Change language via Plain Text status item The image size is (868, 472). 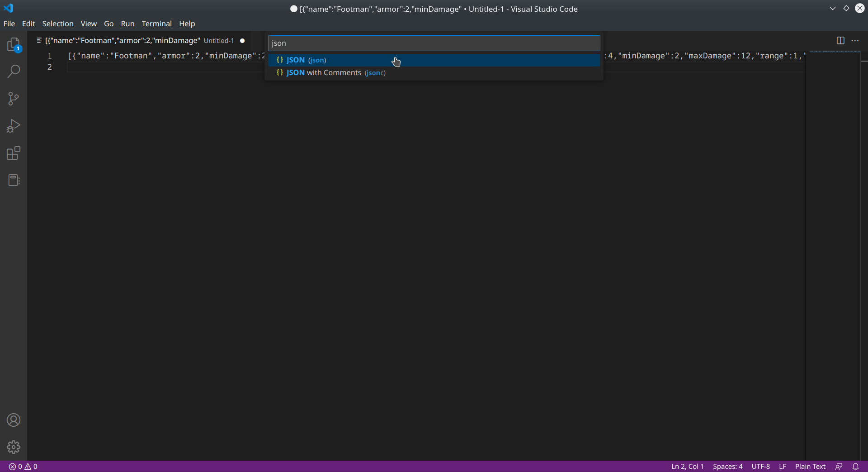(x=810, y=466)
